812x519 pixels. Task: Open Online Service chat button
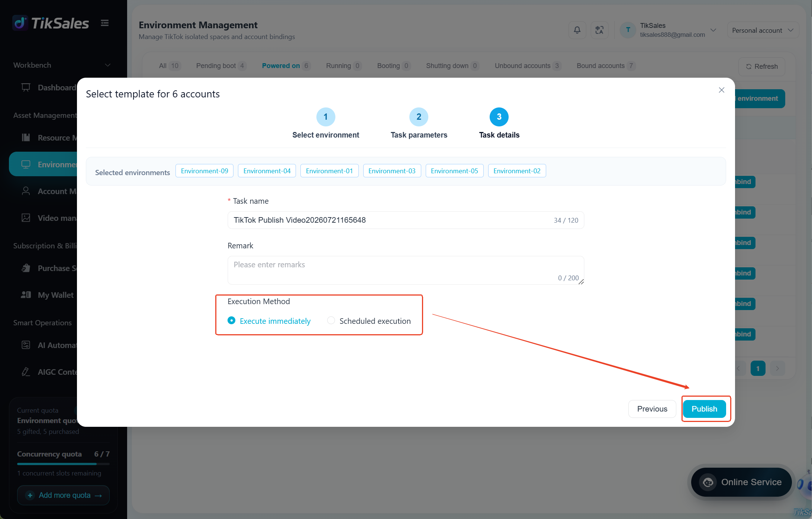click(x=741, y=482)
